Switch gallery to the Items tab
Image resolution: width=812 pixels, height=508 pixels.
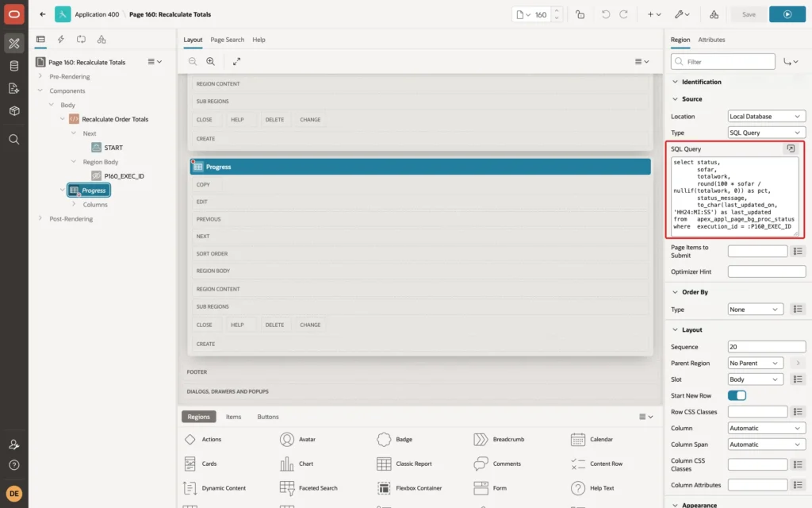pos(233,417)
